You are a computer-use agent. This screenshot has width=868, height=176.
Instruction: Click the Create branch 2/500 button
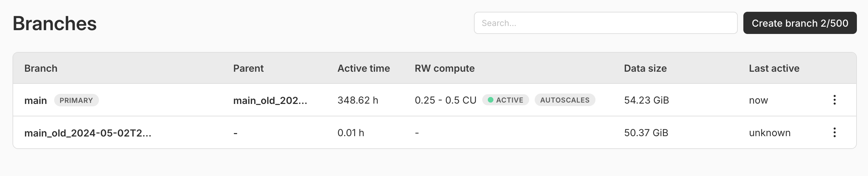(x=800, y=23)
